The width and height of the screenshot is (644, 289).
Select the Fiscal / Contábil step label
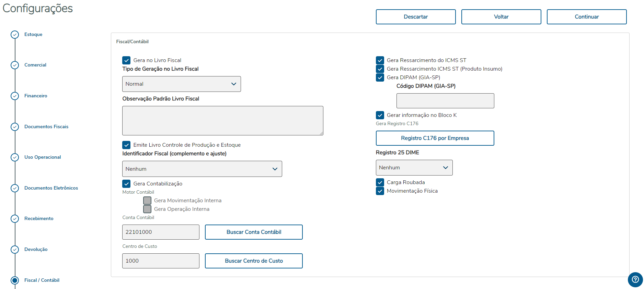[42, 280]
